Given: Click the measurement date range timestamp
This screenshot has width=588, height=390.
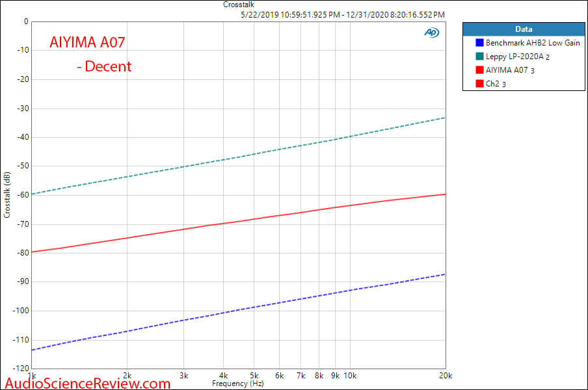Looking at the screenshot, I should (342, 15).
